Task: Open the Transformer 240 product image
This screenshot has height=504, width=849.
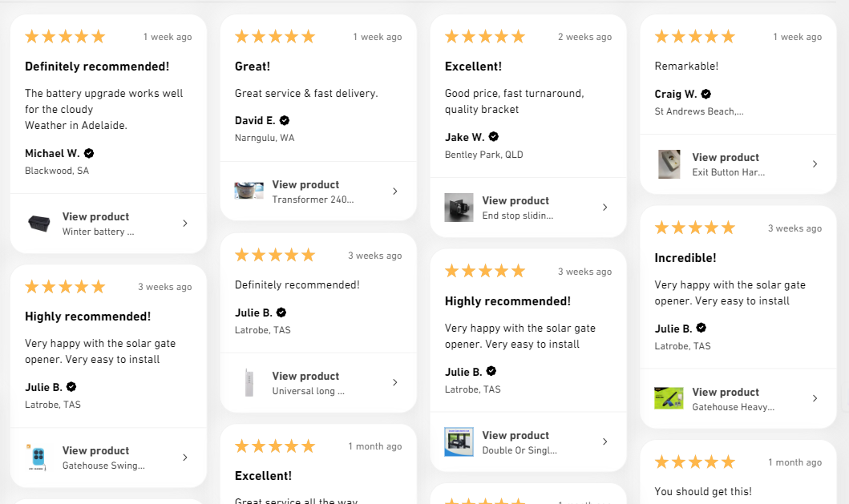Action: (x=249, y=192)
